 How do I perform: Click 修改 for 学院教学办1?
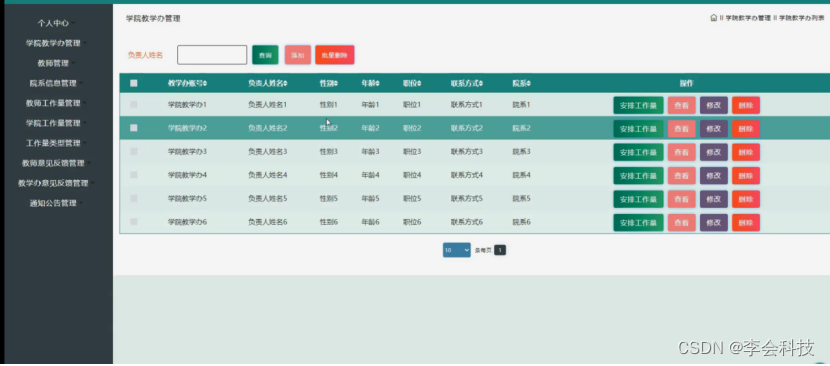point(714,105)
